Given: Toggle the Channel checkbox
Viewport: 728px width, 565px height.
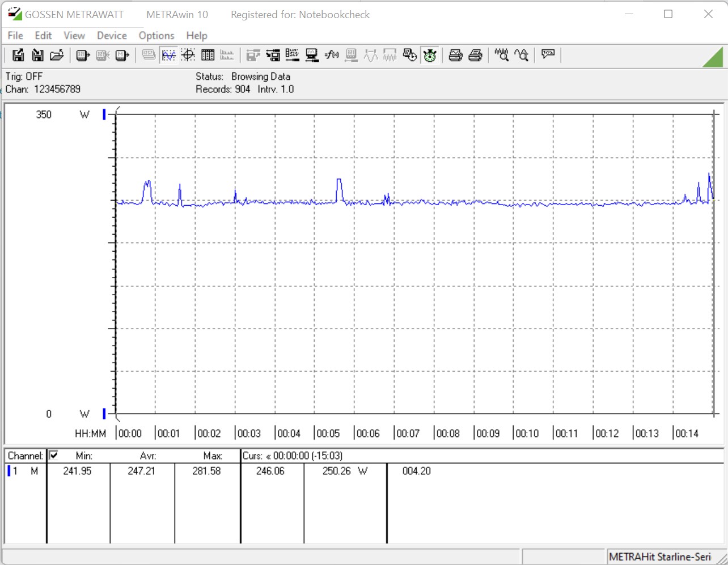Looking at the screenshot, I should [x=54, y=455].
